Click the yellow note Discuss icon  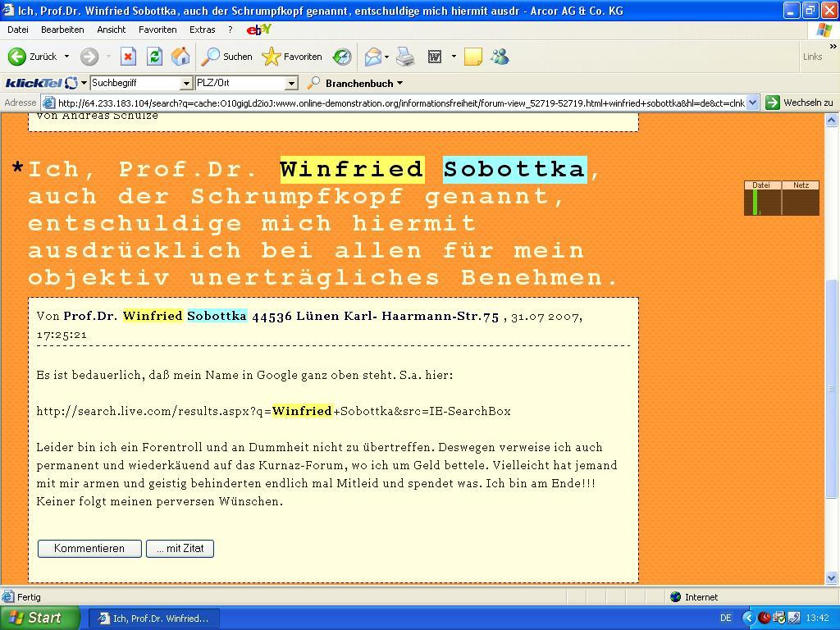pos(473,57)
